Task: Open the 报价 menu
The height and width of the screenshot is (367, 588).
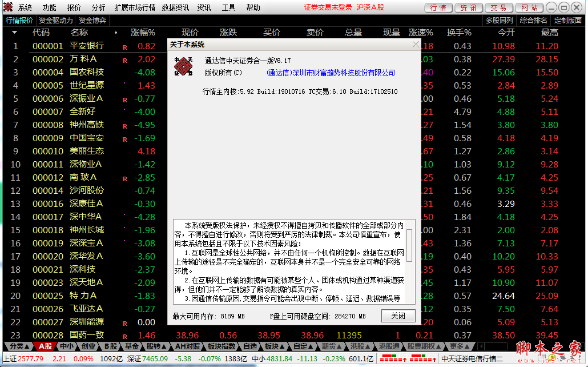Action: pyautogui.click(x=74, y=7)
